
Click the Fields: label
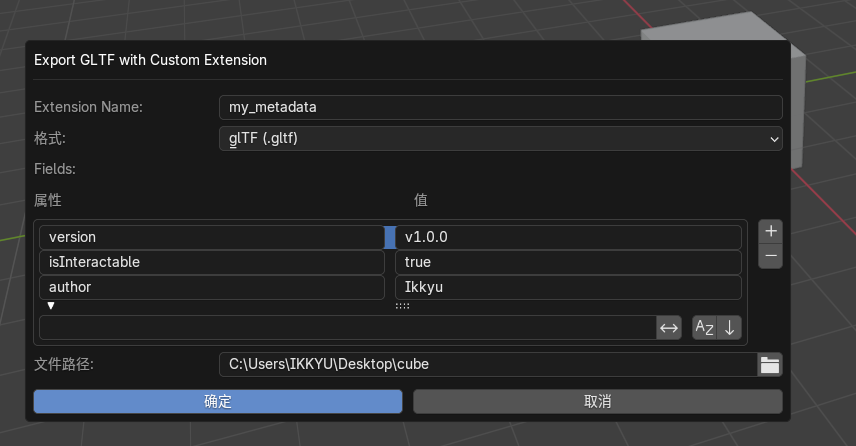55,169
